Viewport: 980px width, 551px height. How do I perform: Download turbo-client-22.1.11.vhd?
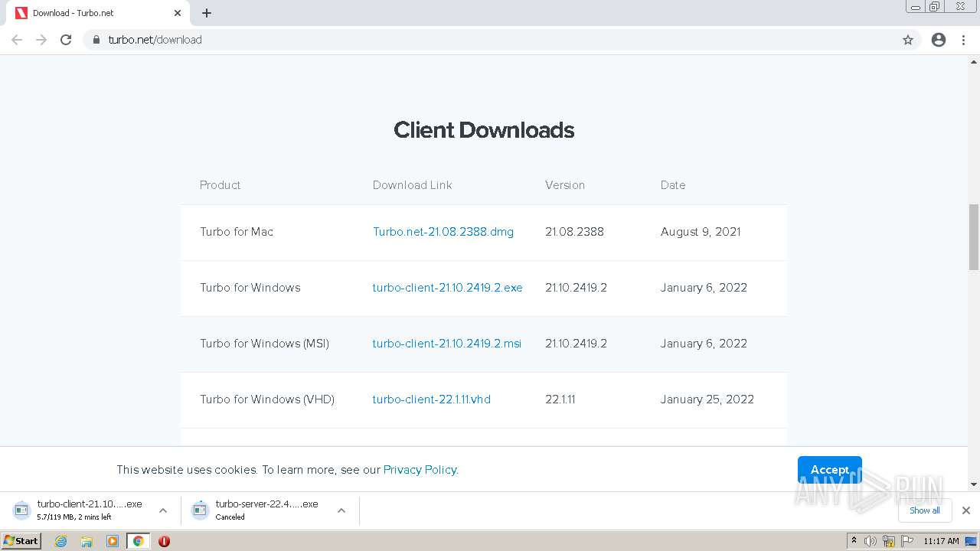[x=431, y=399]
